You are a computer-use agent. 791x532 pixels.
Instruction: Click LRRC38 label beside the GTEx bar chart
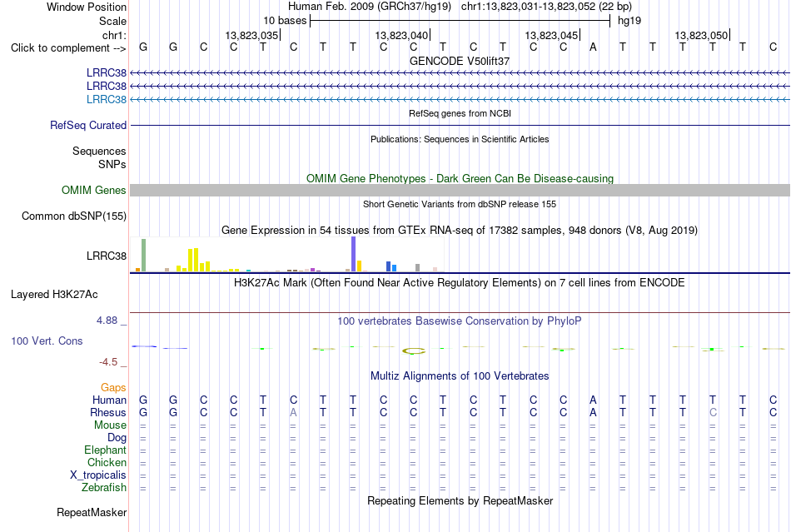pos(107,256)
